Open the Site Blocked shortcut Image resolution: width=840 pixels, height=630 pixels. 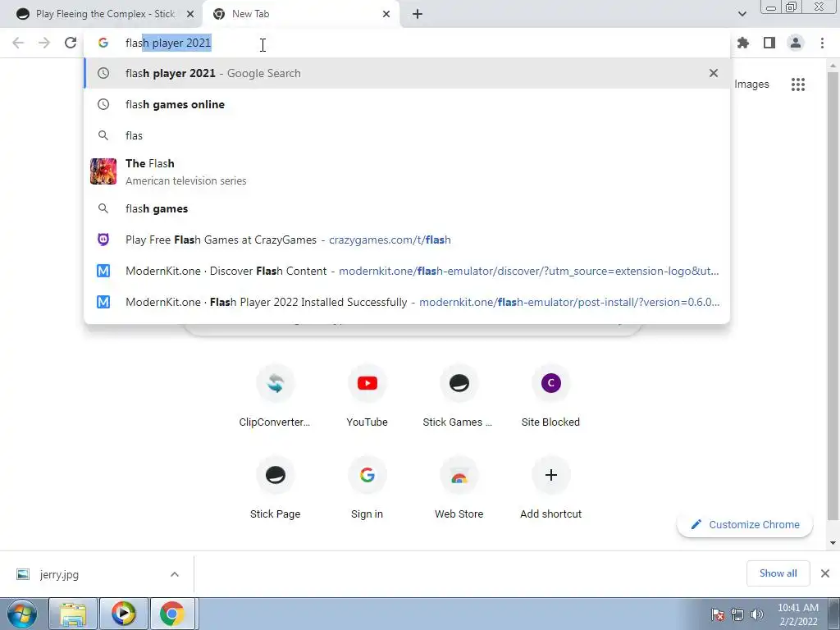(550, 396)
